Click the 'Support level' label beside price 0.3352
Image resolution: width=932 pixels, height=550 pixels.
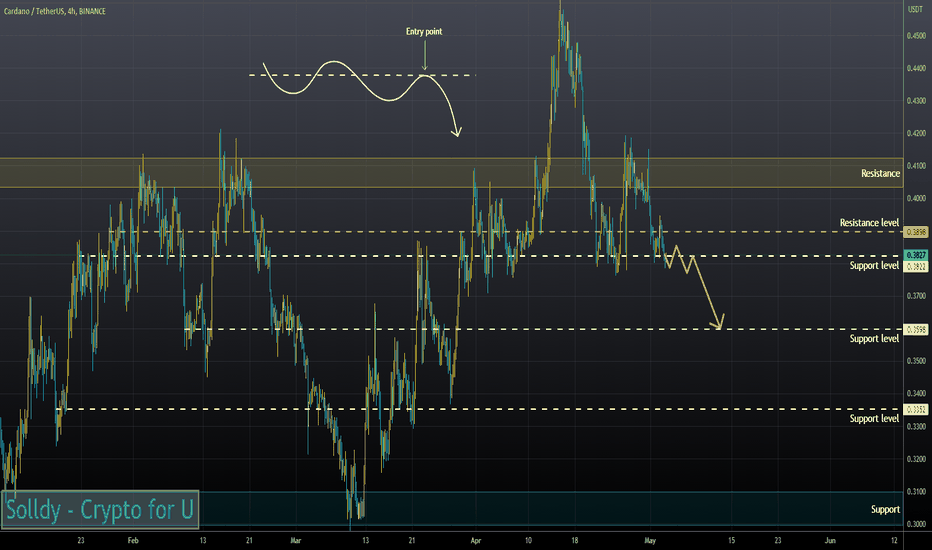tap(874, 419)
